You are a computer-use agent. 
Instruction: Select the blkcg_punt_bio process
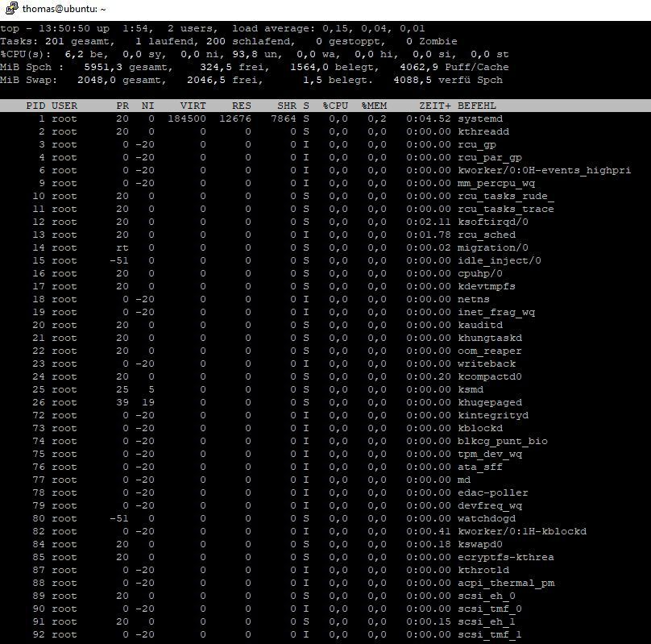503,441
